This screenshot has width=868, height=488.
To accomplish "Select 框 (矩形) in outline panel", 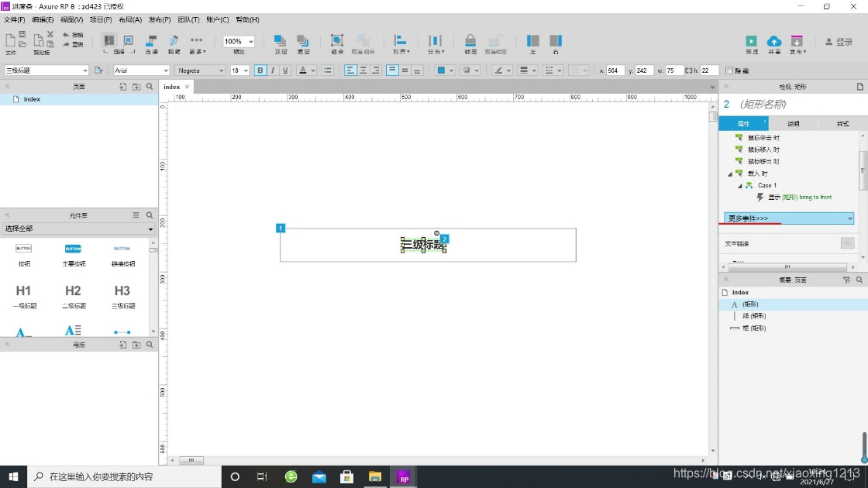I will tap(754, 328).
